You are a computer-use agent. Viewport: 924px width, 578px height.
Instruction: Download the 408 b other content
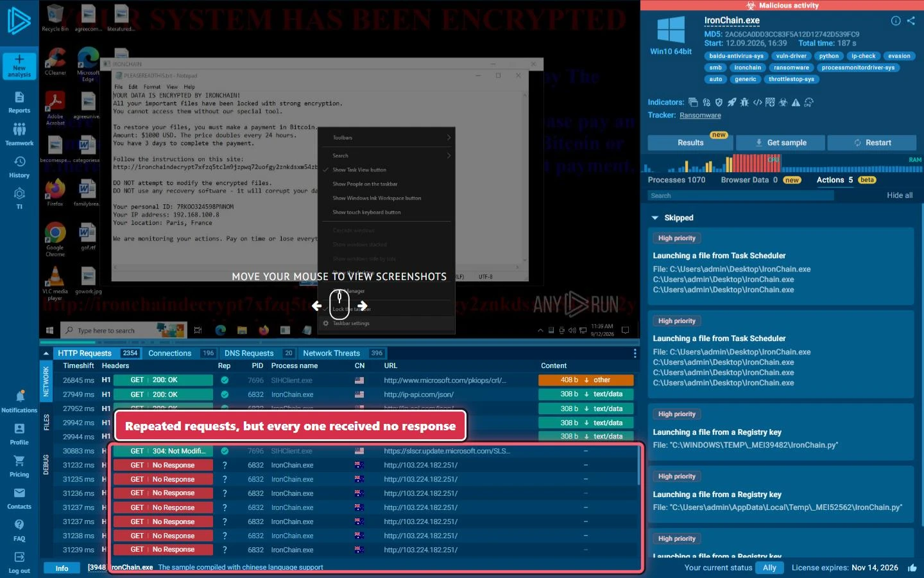pyautogui.click(x=586, y=380)
